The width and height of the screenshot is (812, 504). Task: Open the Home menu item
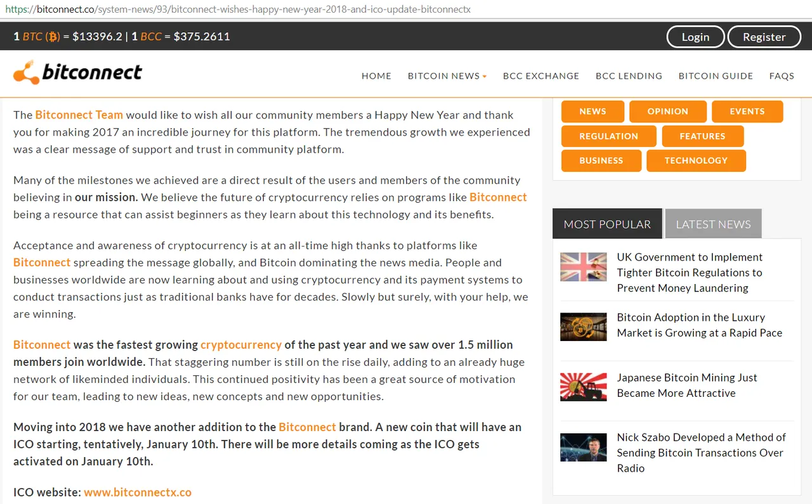[x=376, y=76]
